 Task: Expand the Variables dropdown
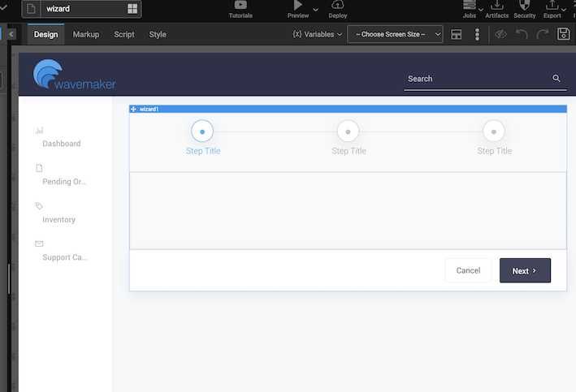pyautogui.click(x=317, y=35)
